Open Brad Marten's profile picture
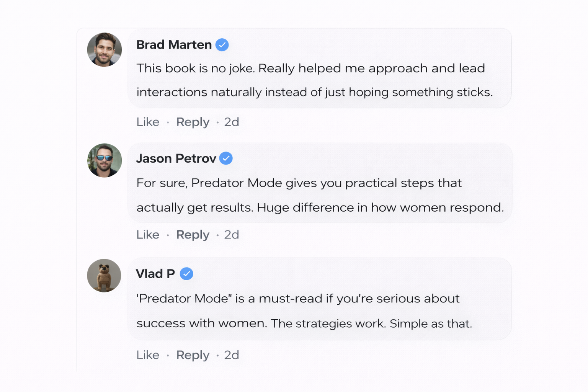 tap(105, 50)
